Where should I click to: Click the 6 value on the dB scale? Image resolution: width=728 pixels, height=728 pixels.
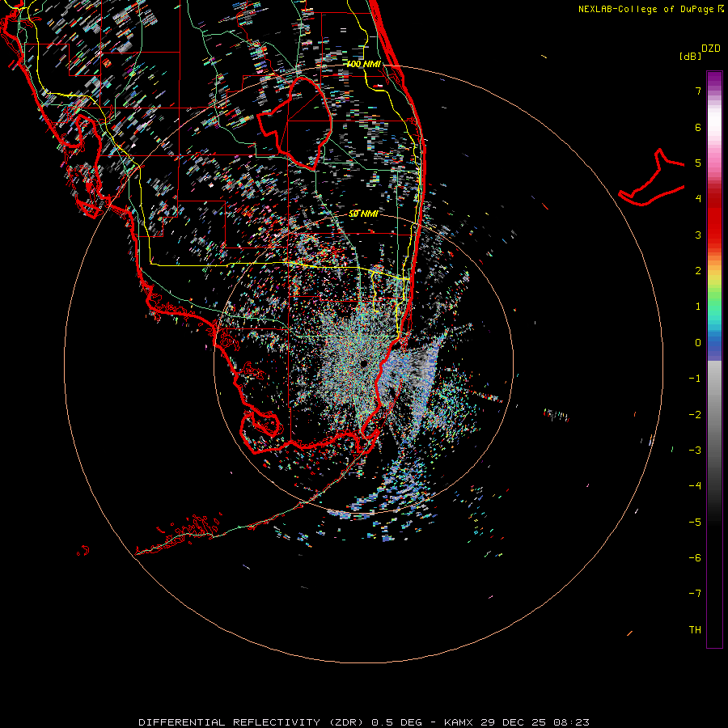tap(698, 127)
